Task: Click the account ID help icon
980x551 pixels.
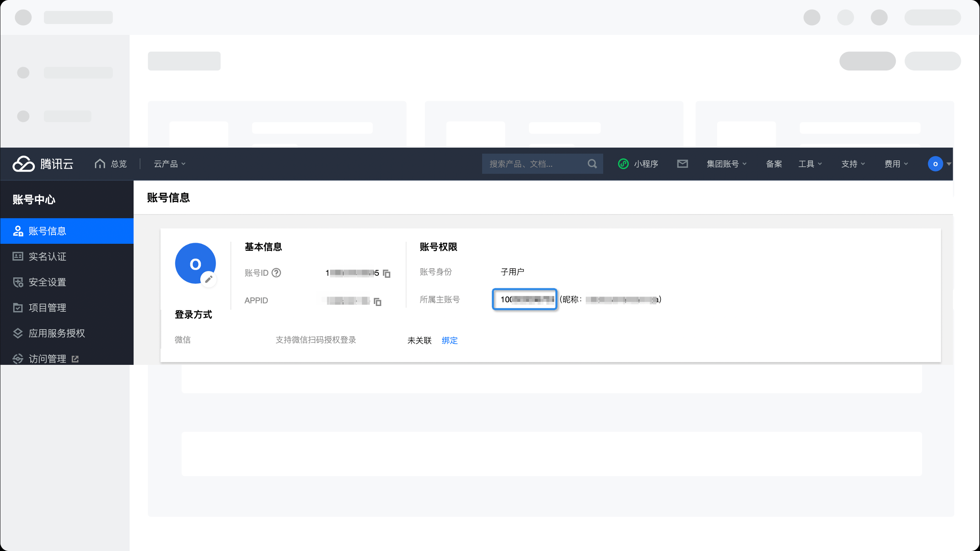Action: (276, 273)
